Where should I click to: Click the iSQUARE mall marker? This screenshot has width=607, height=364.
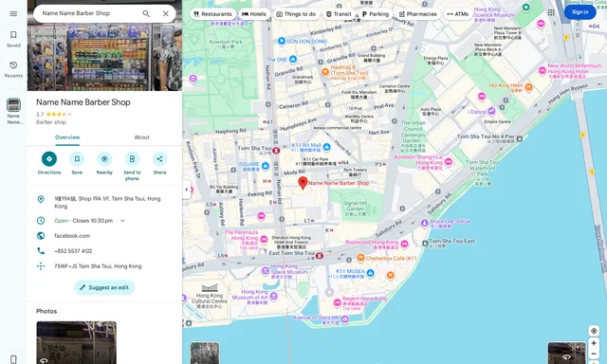click(x=266, y=166)
